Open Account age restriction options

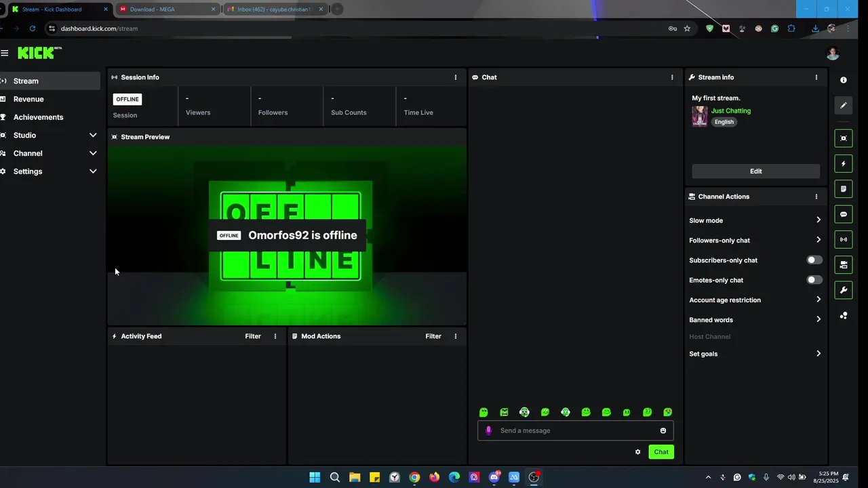click(755, 300)
